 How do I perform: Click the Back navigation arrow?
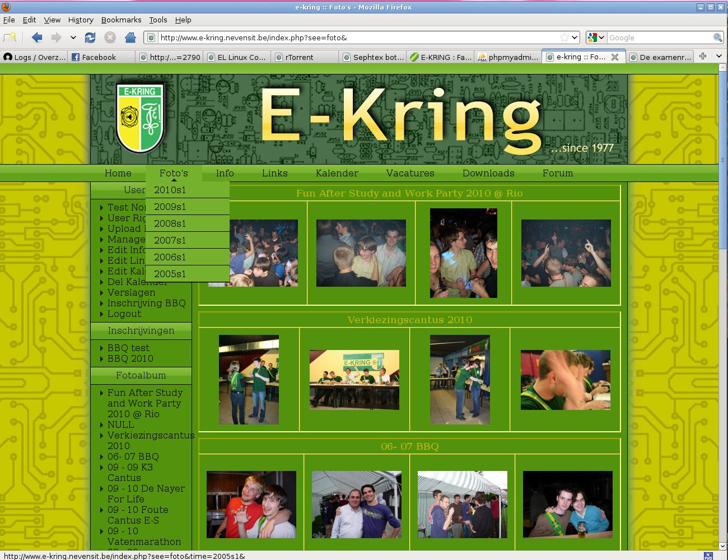click(x=37, y=38)
